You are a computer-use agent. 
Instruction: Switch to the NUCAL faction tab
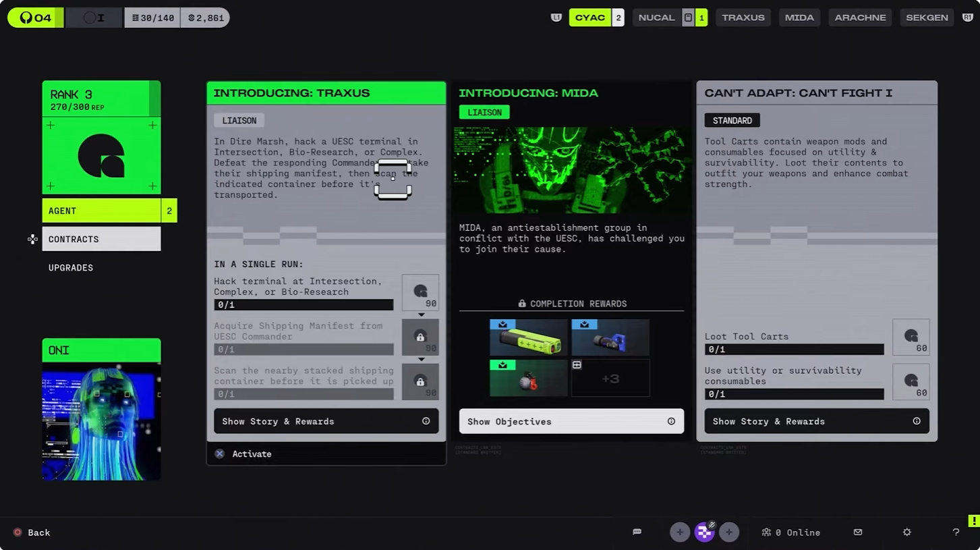click(656, 17)
